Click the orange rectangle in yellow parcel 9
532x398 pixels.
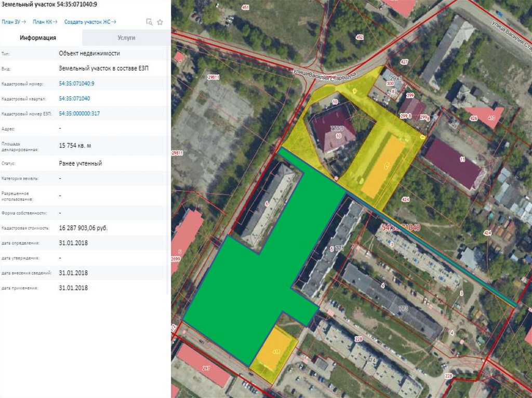[x=383, y=167]
